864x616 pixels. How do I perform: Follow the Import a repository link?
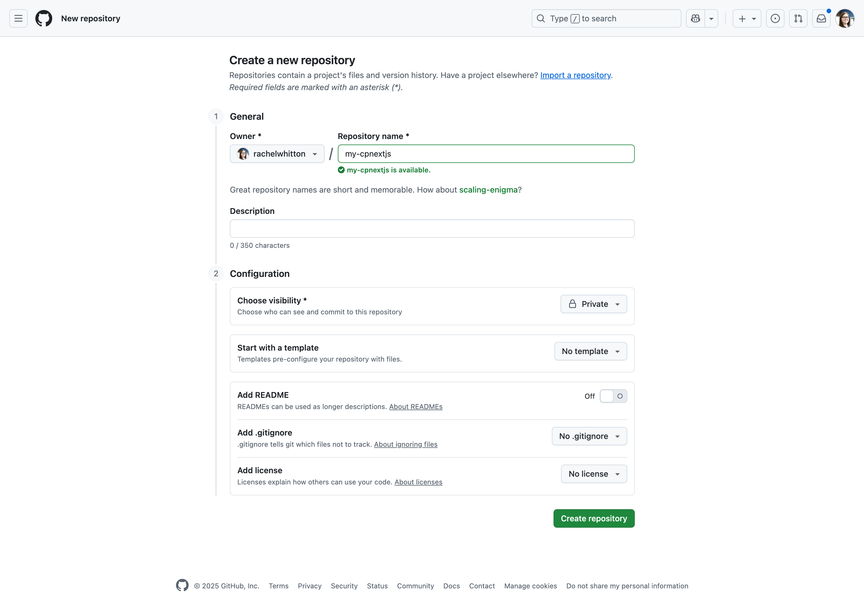tap(575, 75)
